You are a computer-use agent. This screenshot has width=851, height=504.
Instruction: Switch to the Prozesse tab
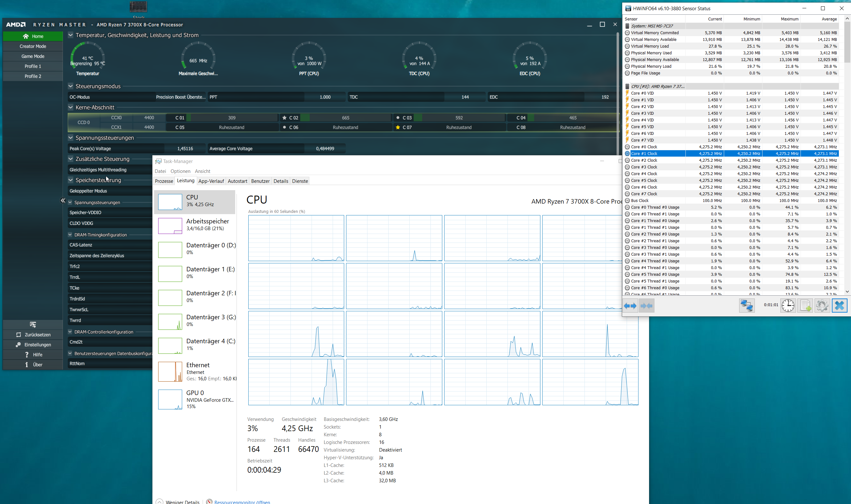pos(164,181)
